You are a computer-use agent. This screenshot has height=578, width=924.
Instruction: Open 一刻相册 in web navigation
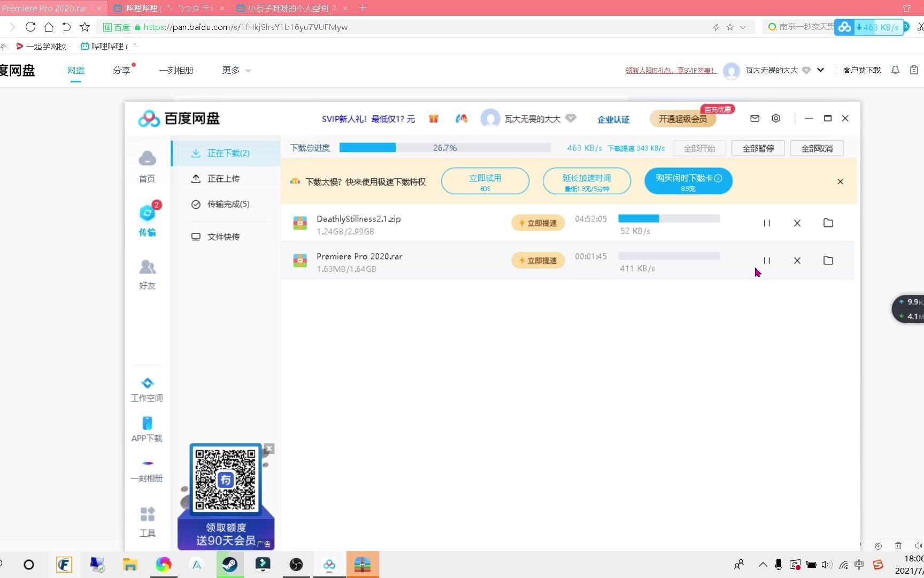click(x=176, y=70)
